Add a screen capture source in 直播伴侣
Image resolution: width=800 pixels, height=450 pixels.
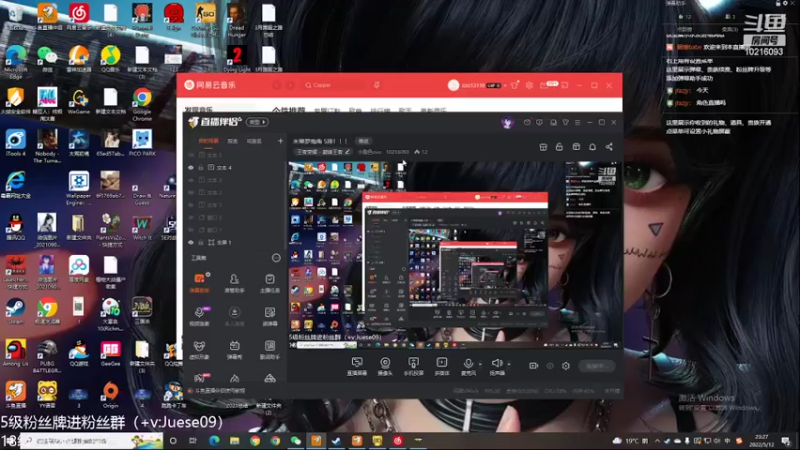tap(357, 366)
